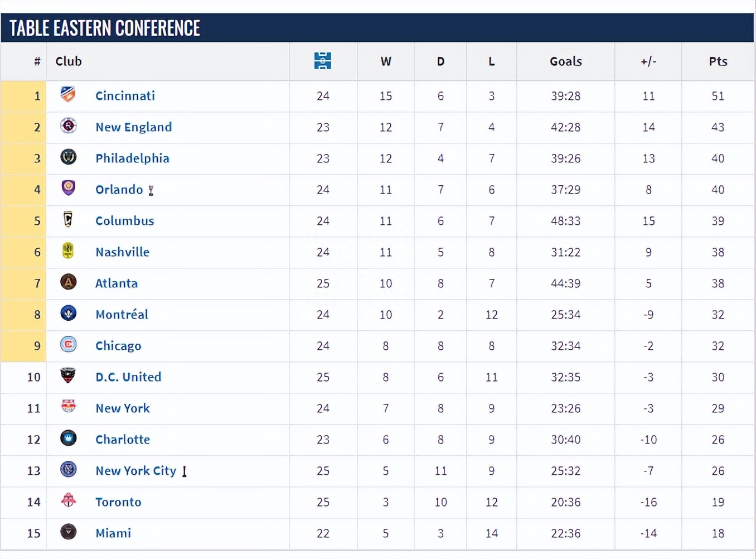Click the Nashville yellow crest icon
The width and height of the screenshot is (756, 559).
tap(68, 250)
